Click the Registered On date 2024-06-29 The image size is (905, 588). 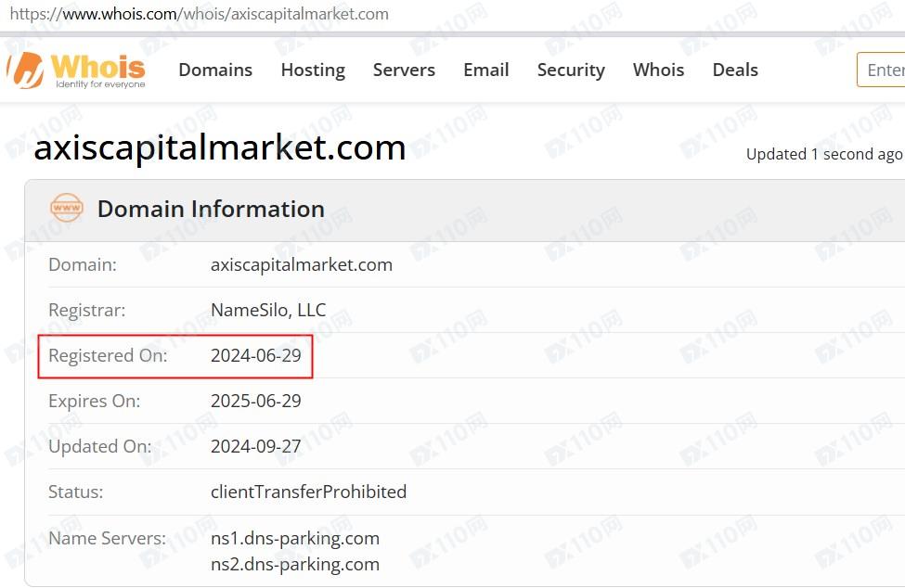[256, 355]
